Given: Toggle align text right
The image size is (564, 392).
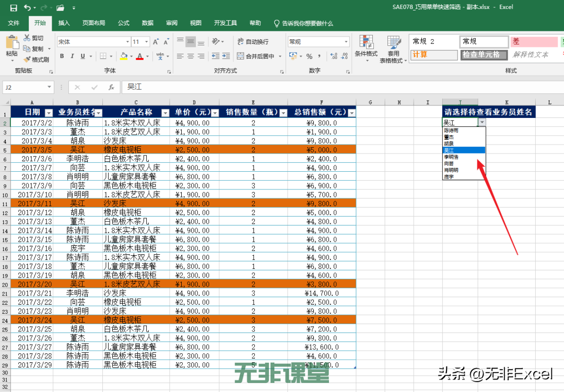Looking at the screenshot, I should coord(201,56).
